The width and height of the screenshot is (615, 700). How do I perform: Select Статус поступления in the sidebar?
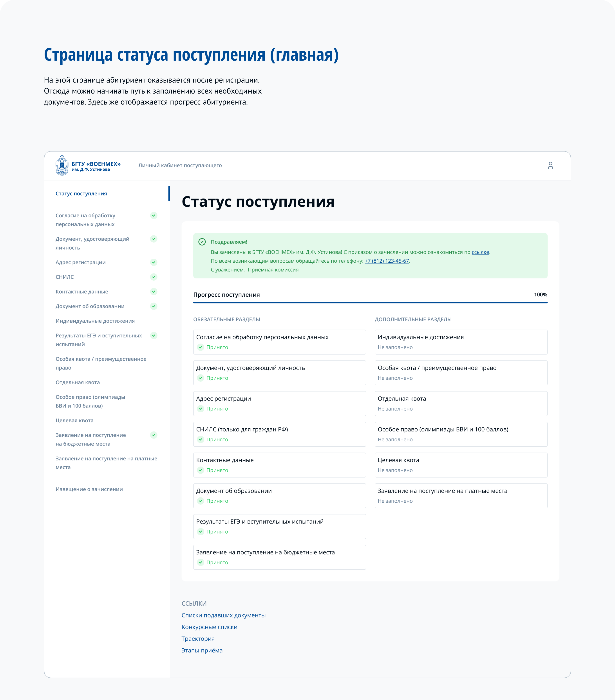click(x=81, y=193)
